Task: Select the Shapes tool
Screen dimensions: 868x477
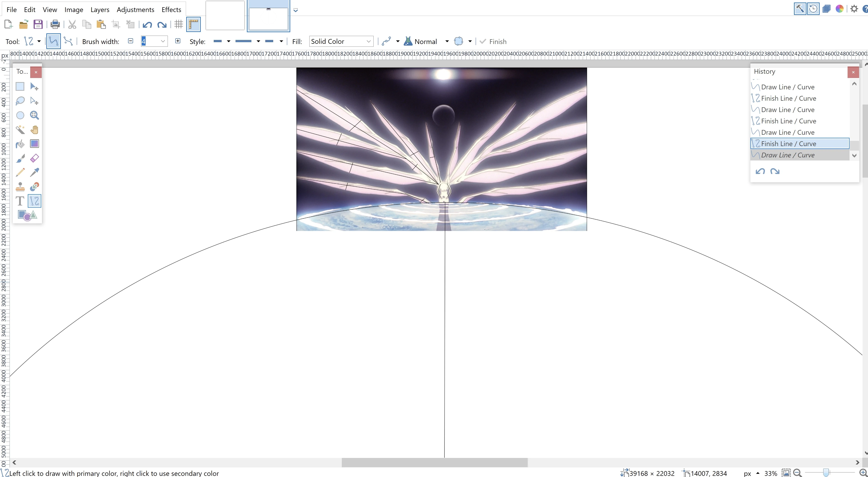Action: 27,215
